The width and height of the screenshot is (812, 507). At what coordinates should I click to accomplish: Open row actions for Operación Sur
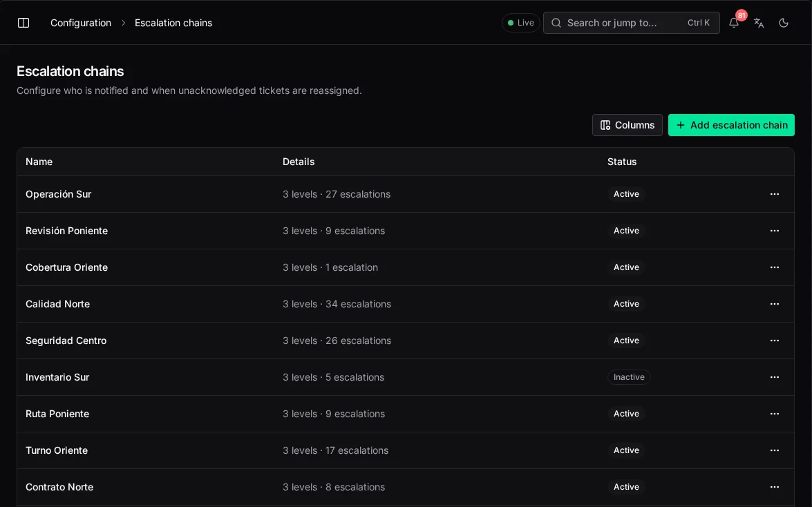click(x=774, y=194)
